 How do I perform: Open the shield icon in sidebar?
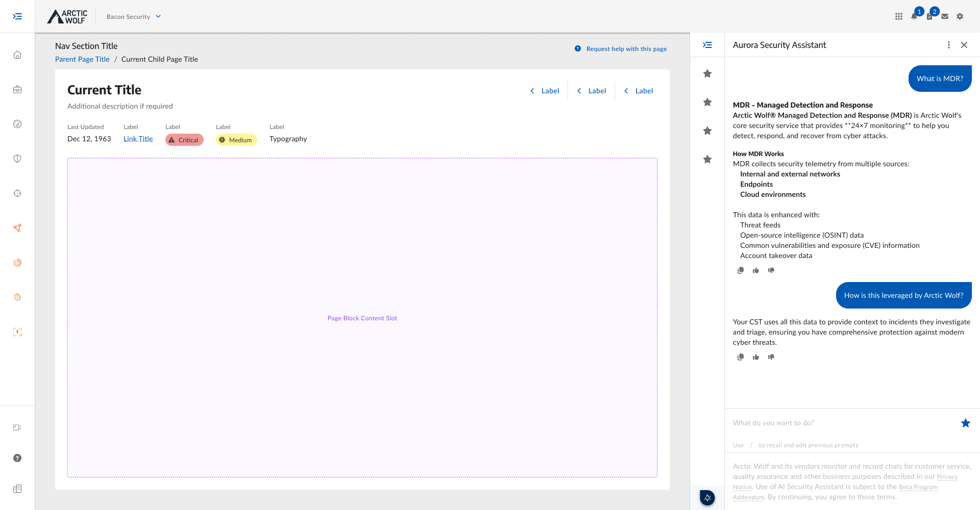(17, 159)
